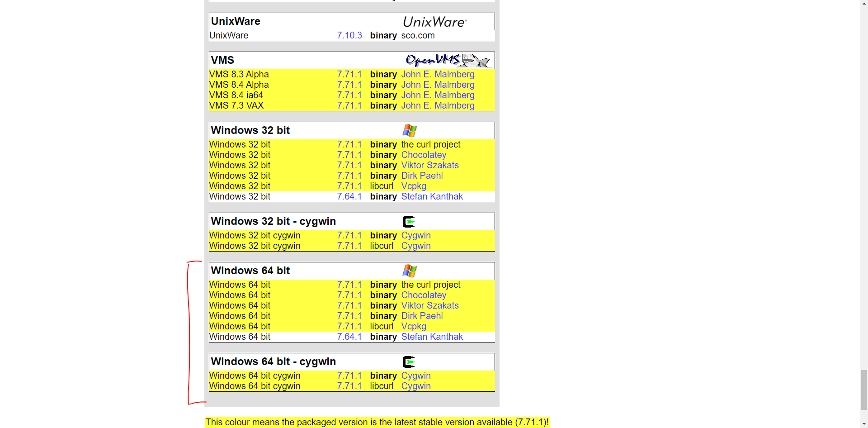The image size is (868, 428).
Task: Click the UnixWare logo image
Action: click(434, 22)
